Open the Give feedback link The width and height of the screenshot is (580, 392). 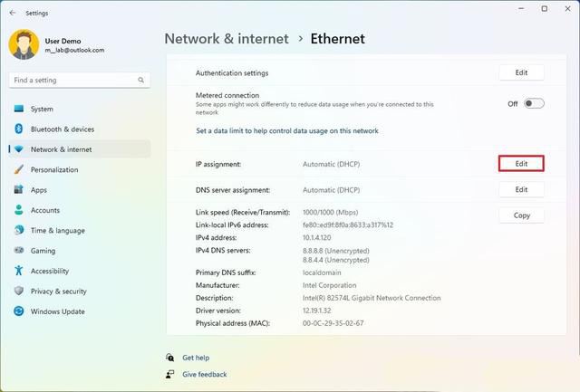(x=204, y=374)
